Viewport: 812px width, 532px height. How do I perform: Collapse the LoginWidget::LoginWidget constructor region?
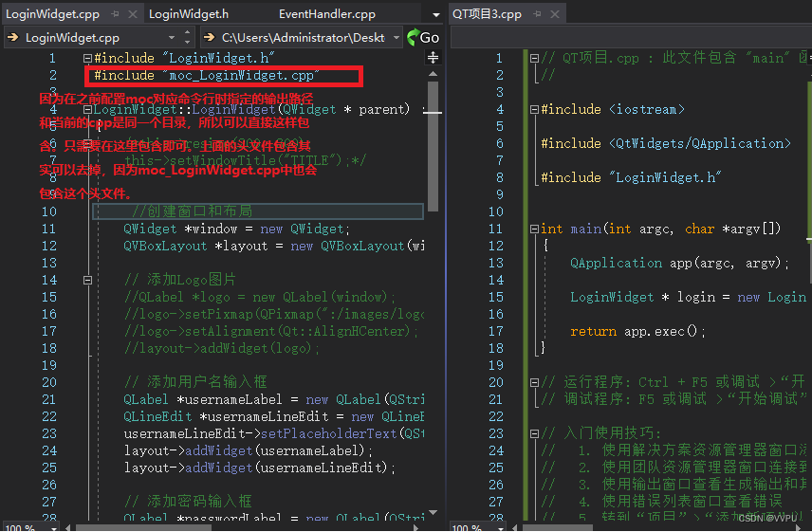[x=87, y=110]
